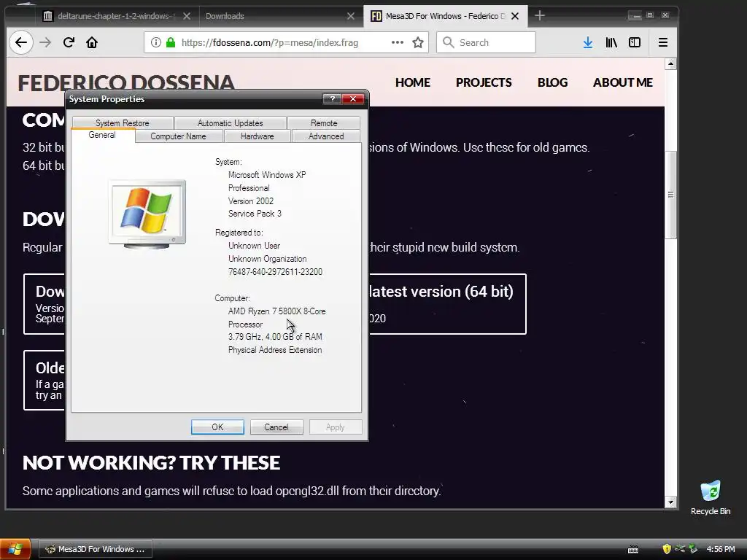Click the 4:56 PM taskbar clock
747x560 pixels.
pos(720,549)
